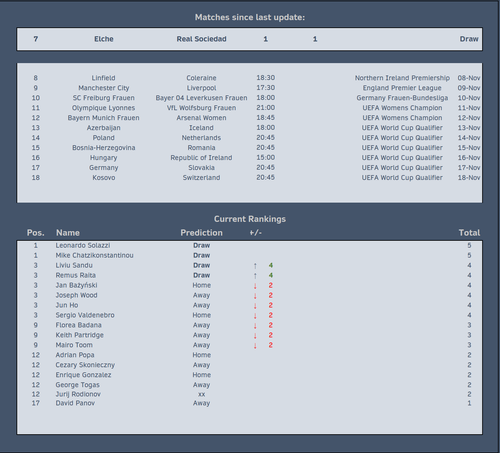The height and width of the screenshot is (453, 500).
Task: Click the Name column header
Action: pyautogui.click(x=68, y=233)
